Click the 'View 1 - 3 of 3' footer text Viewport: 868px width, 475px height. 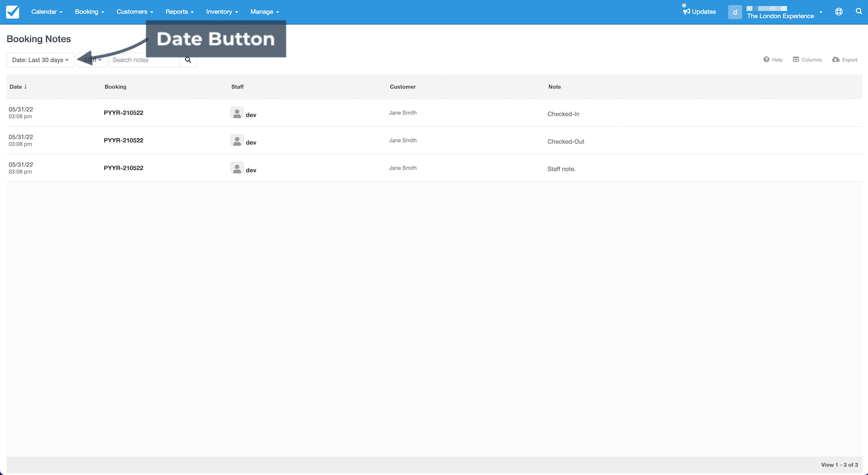(x=839, y=465)
